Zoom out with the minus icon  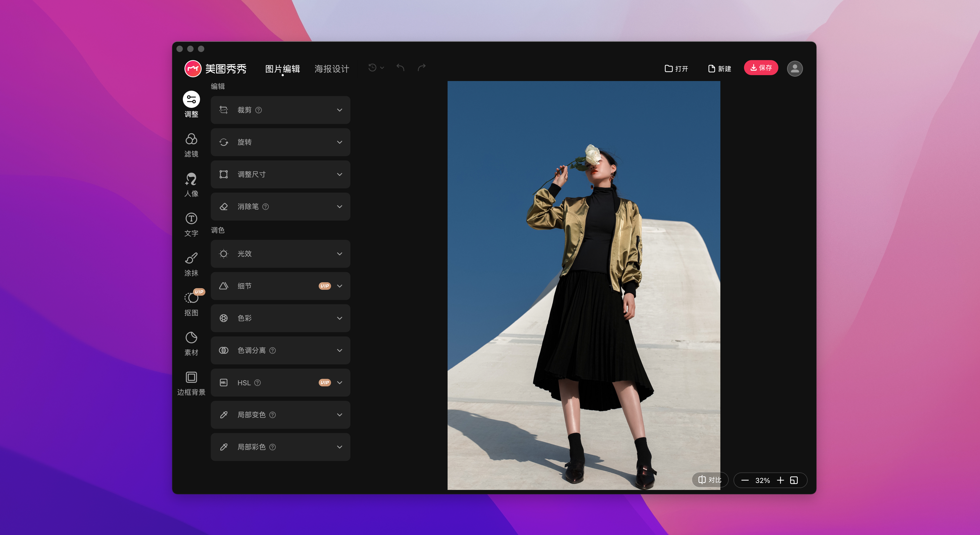[745, 480]
